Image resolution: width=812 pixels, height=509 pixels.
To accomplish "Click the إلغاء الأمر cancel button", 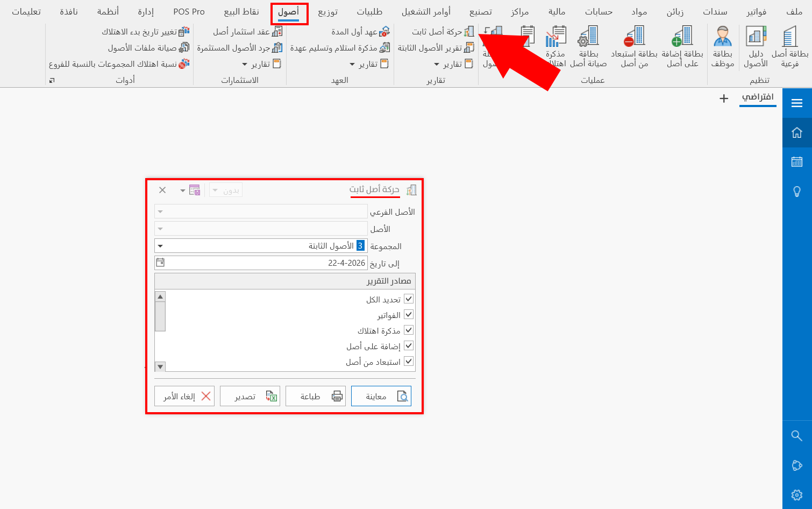I will coord(184,396).
